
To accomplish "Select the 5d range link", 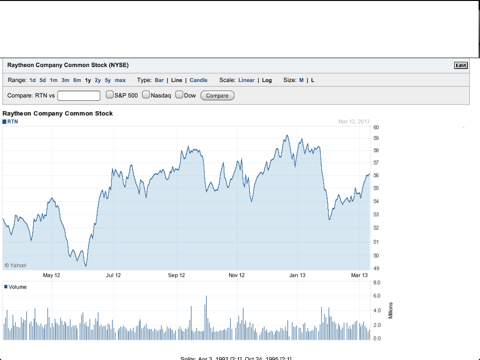I will 43,80.
